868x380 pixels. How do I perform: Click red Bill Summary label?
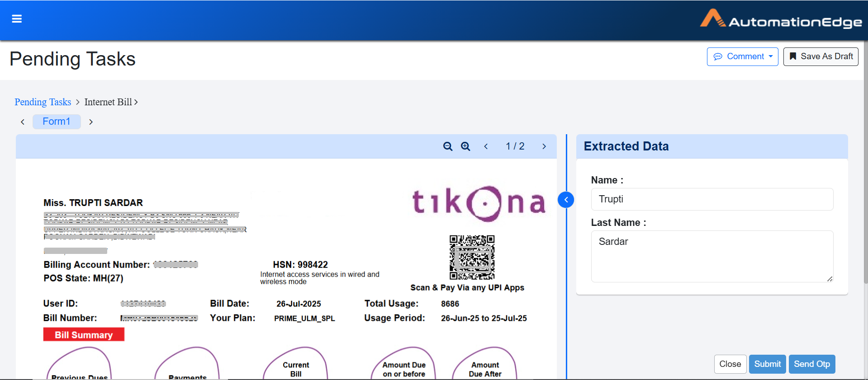(x=84, y=335)
